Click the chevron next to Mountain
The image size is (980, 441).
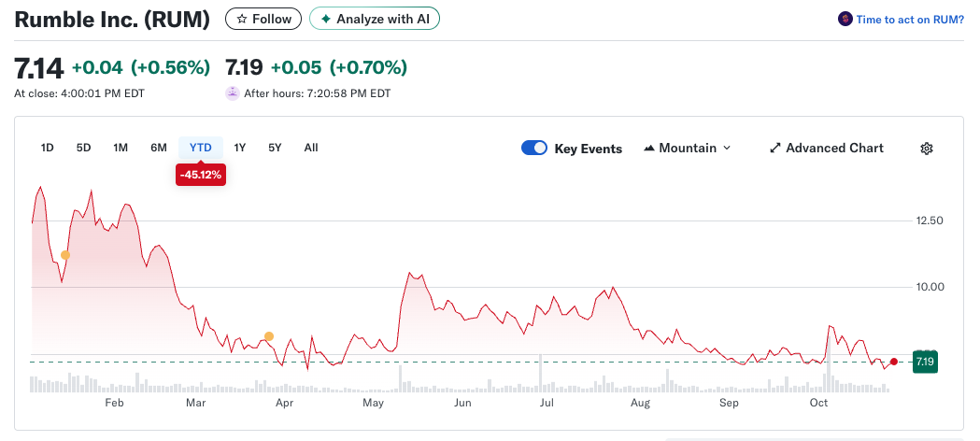[728, 149]
